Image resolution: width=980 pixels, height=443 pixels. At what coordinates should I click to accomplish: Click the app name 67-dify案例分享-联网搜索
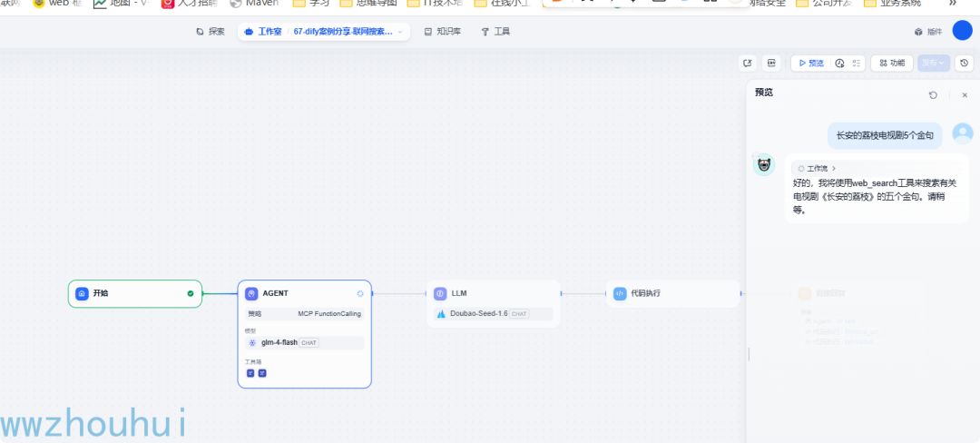point(343,32)
